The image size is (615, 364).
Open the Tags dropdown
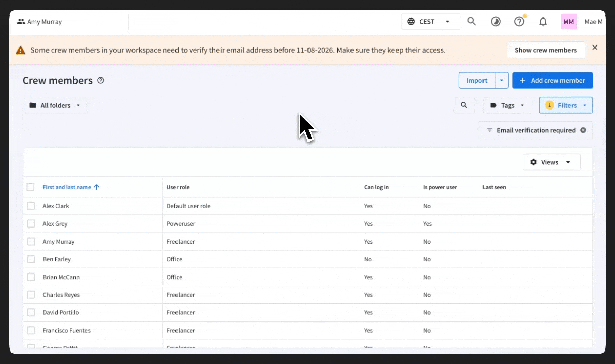pos(507,105)
